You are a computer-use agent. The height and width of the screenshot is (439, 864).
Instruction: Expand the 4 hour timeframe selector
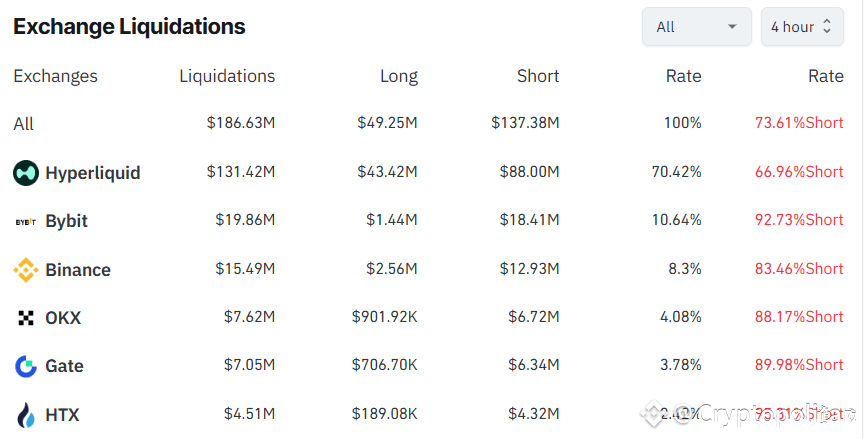click(x=802, y=27)
